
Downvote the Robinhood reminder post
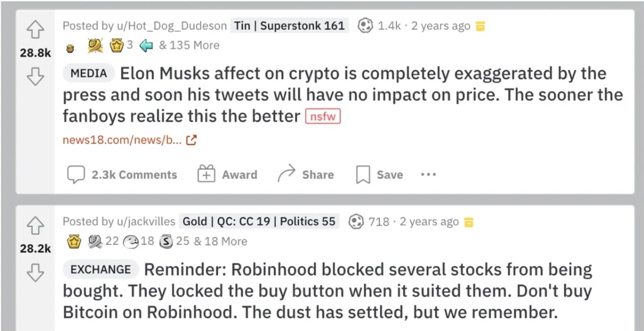coord(35,273)
